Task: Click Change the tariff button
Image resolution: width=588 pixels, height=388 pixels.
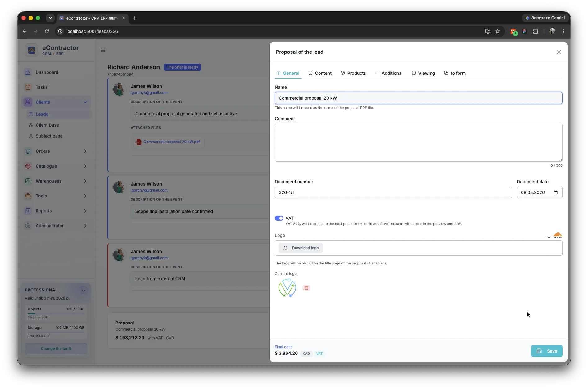Action: pos(56,349)
